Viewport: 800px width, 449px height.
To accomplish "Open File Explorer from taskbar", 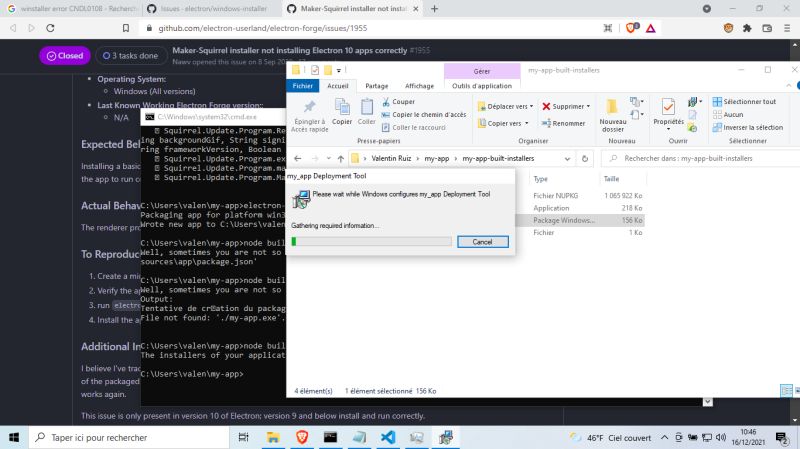I will (273, 437).
